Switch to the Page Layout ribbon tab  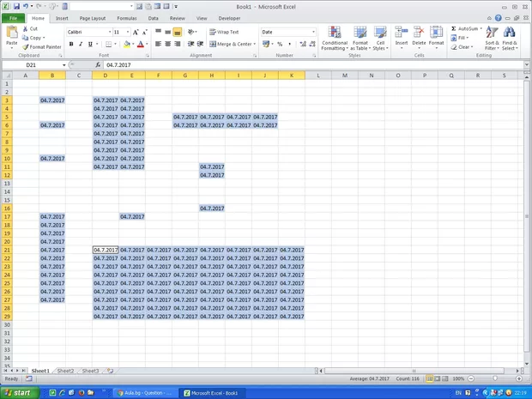(93, 17)
